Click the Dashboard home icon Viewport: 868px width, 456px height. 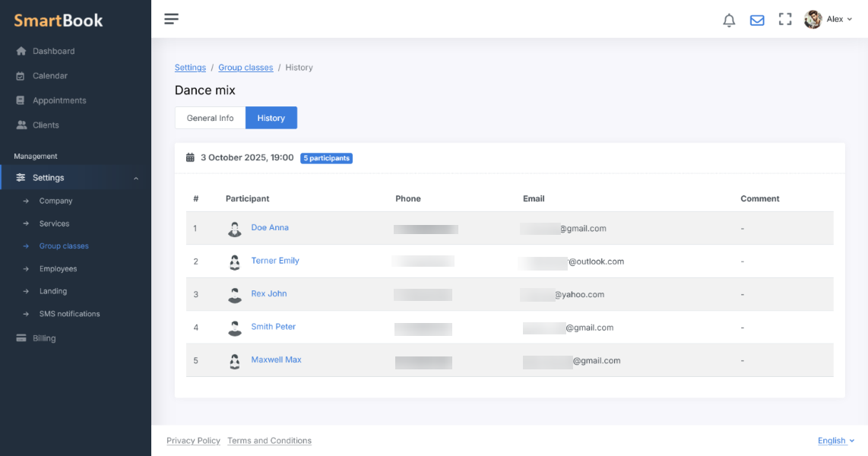21,52
